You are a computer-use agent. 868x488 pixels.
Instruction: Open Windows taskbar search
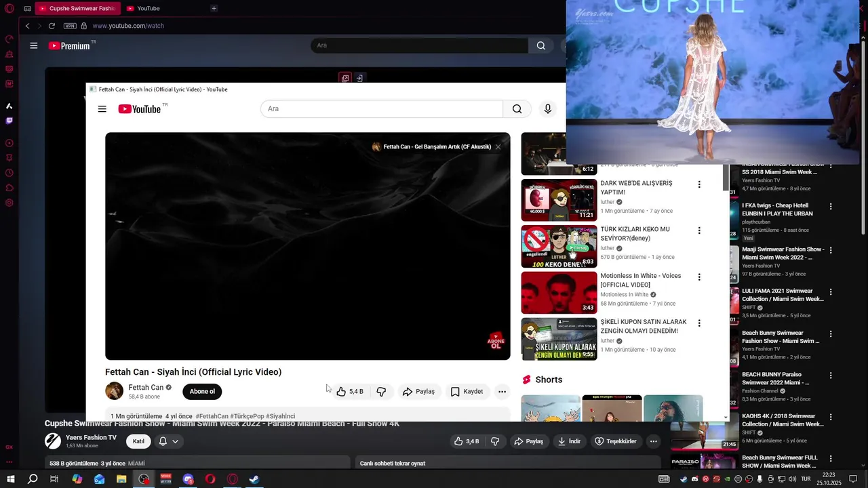33,479
